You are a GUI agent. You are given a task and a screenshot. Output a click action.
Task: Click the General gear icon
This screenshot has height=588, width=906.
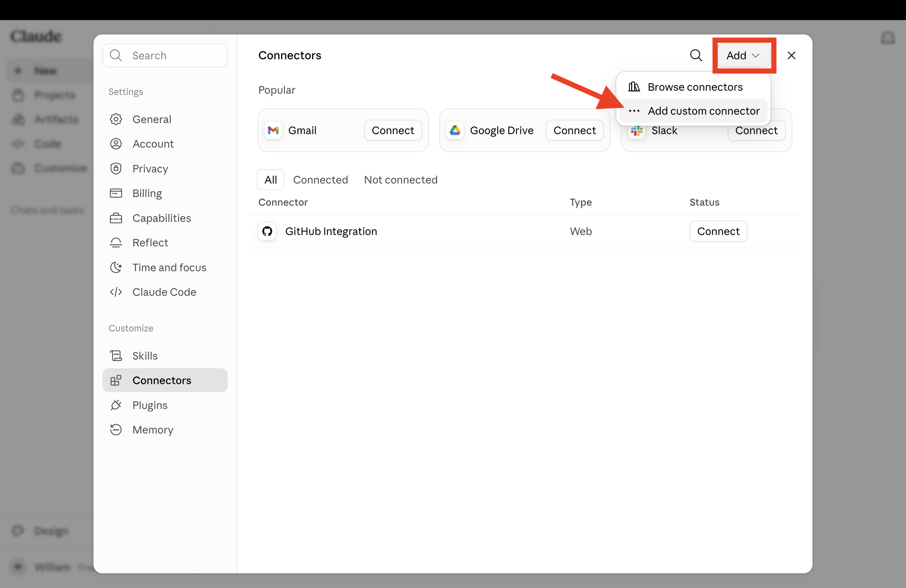tap(116, 119)
